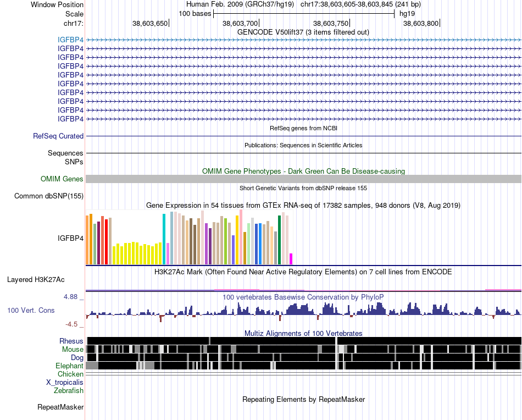Click the 38,603,700 ruler position
This screenshot has width=522, height=420.
pos(240,23)
